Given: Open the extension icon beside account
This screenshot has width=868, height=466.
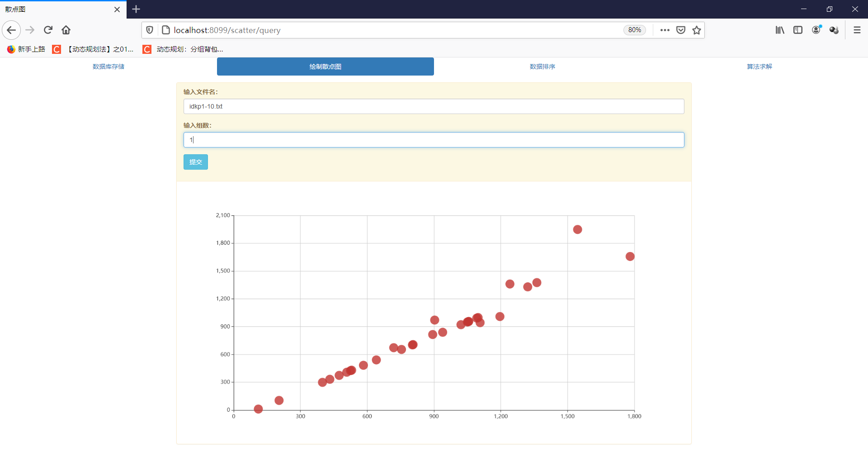Looking at the screenshot, I should (834, 30).
